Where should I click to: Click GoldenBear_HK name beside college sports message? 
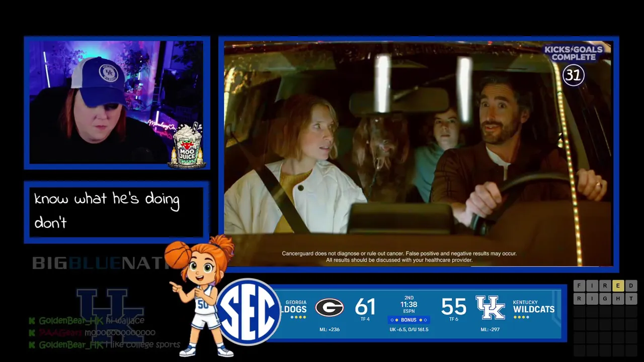71,345
